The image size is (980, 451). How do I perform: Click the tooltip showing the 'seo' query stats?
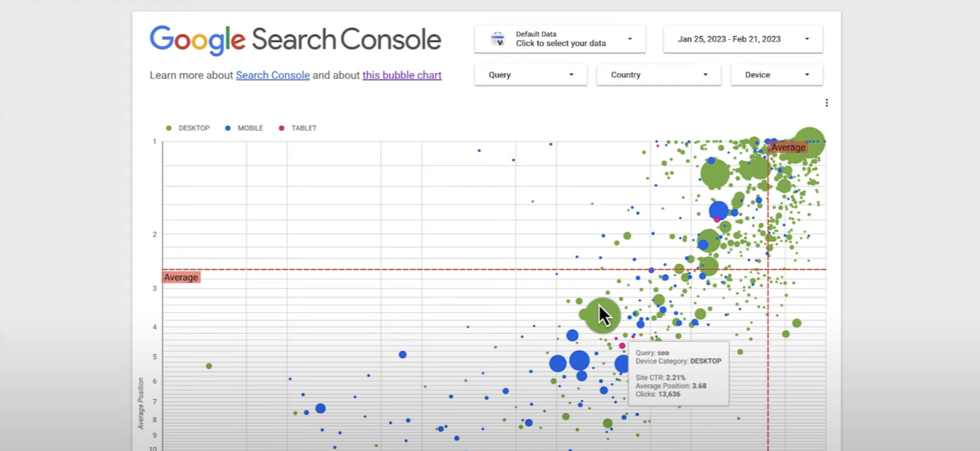678,374
